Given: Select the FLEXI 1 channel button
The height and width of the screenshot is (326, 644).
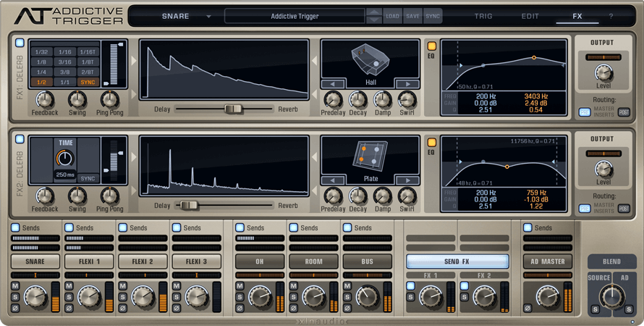Looking at the screenshot, I should tap(89, 262).
